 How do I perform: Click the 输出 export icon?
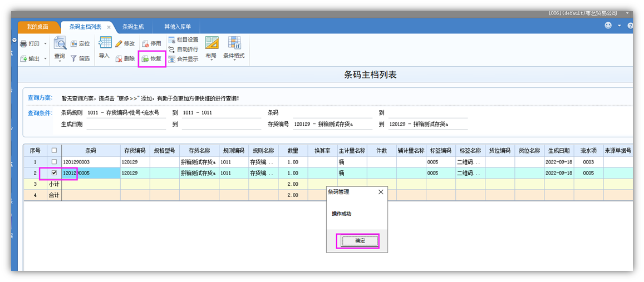point(23,59)
